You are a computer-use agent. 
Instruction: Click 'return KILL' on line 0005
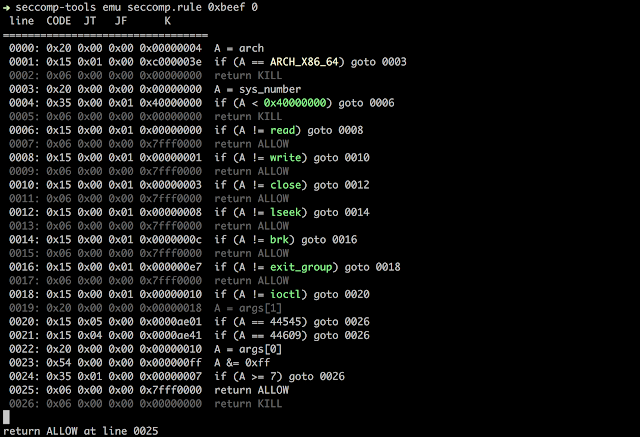point(248,117)
